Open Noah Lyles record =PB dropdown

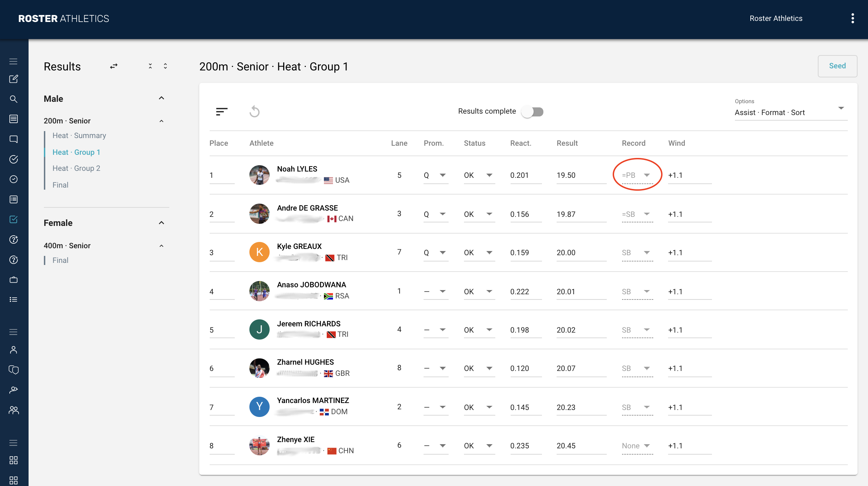pyautogui.click(x=637, y=175)
